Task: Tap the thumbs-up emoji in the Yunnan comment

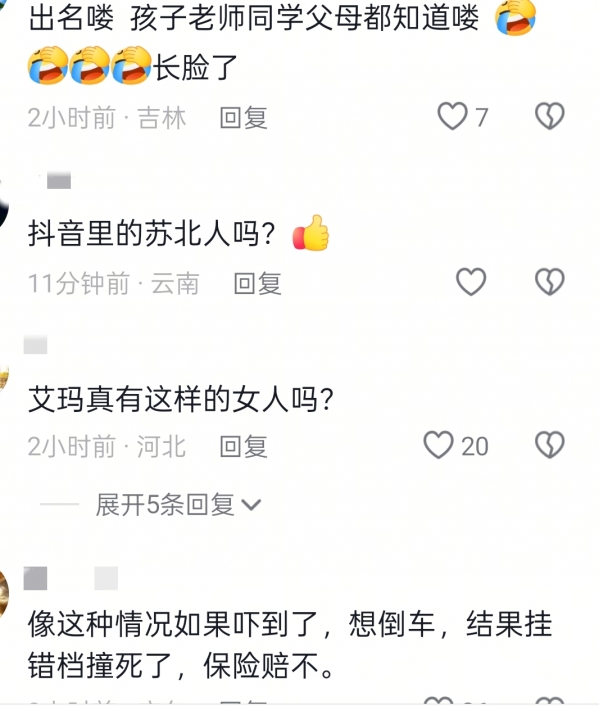Action: pos(311,233)
